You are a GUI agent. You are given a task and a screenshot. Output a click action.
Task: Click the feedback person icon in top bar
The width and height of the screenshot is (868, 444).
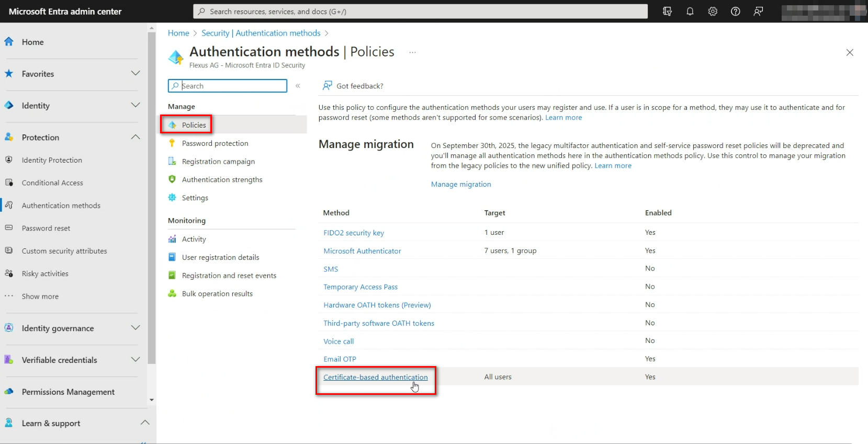758,12
